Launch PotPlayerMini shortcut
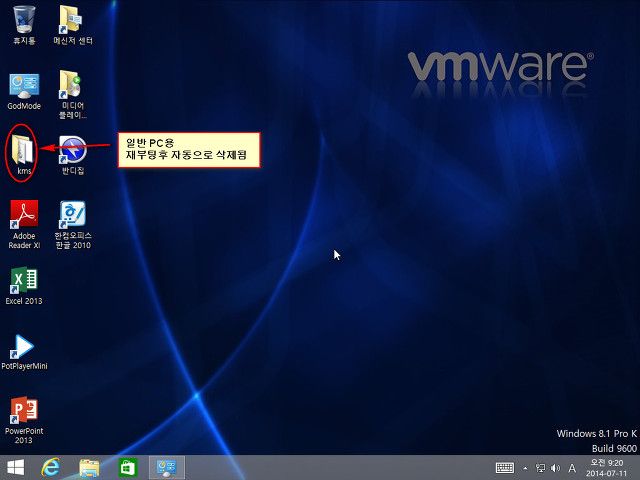640x480 pixels. (x=24, y=352)
